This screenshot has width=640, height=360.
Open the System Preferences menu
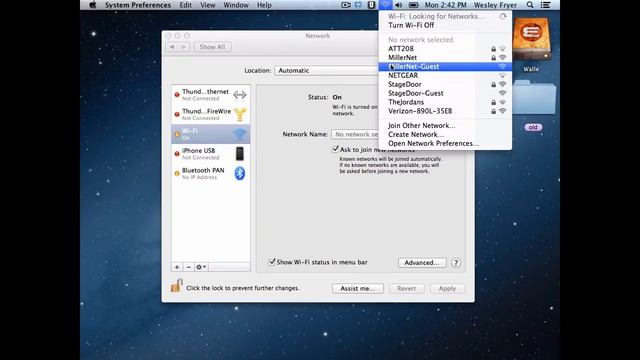(x=138, y=5)
